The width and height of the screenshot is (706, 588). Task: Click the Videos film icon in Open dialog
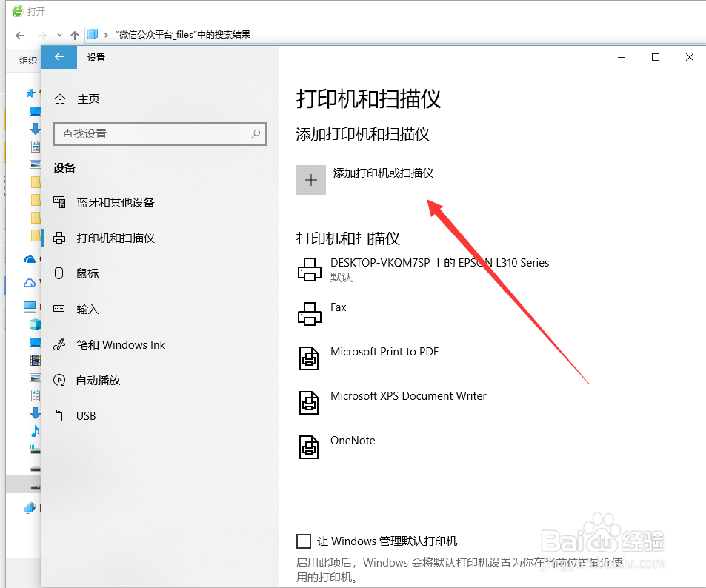[x=35, y=360]
